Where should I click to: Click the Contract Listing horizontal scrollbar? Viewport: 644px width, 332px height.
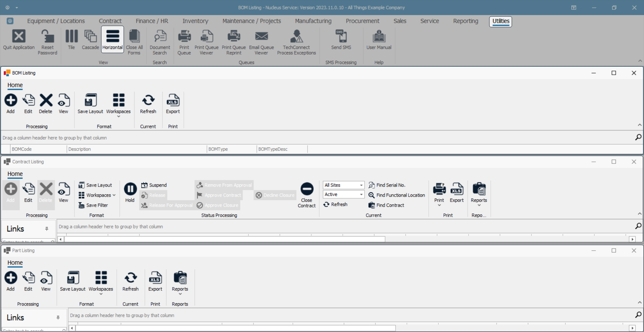(225, 239)
